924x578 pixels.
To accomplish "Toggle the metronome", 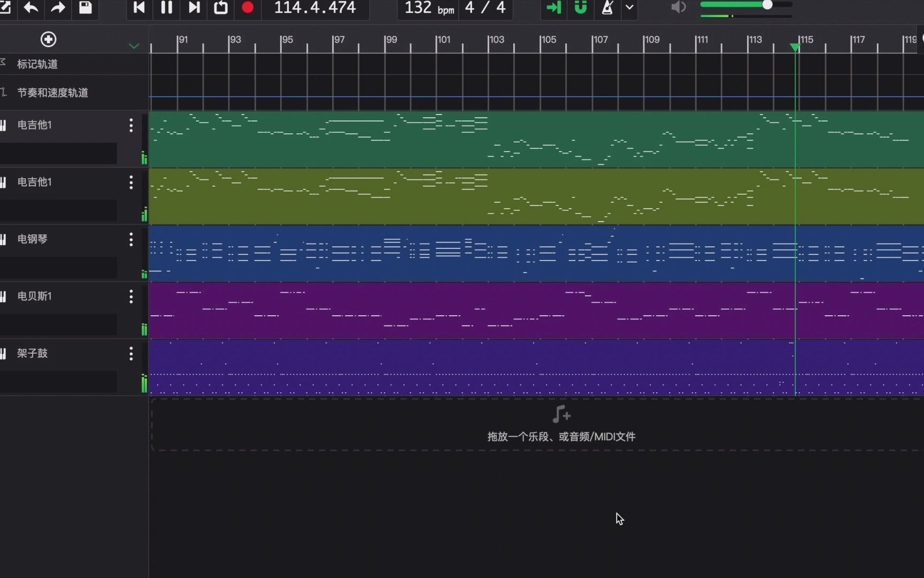I will (607, 7).
